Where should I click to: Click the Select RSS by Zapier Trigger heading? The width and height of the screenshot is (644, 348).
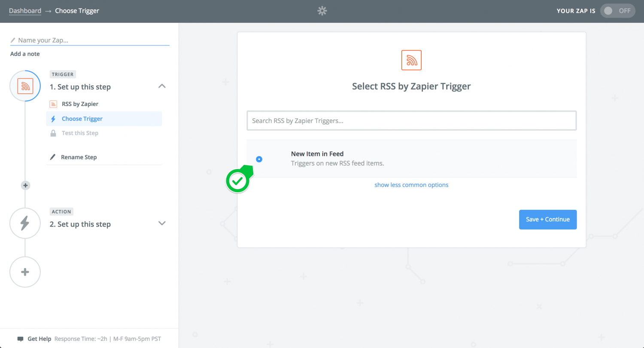tap(411, 86)
